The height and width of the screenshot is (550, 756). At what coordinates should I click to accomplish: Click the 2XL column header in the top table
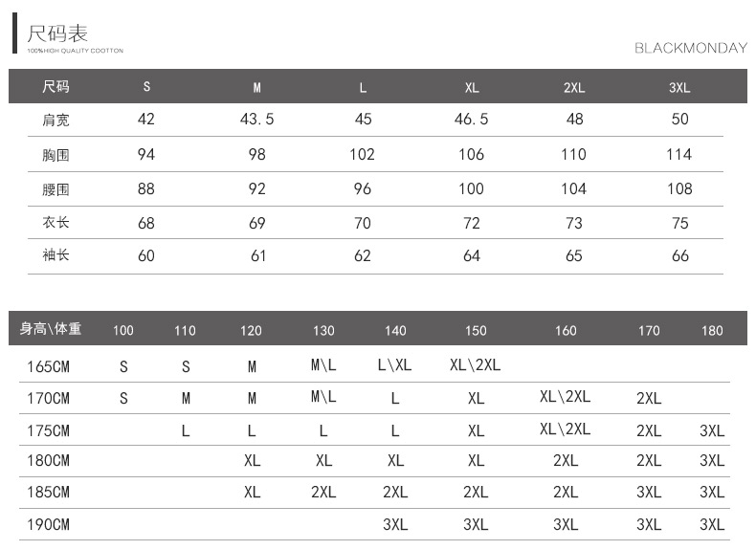574,88
